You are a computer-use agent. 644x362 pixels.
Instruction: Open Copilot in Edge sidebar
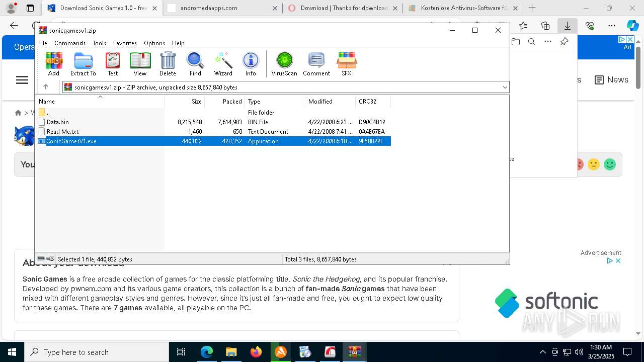(x=632, y=26)
